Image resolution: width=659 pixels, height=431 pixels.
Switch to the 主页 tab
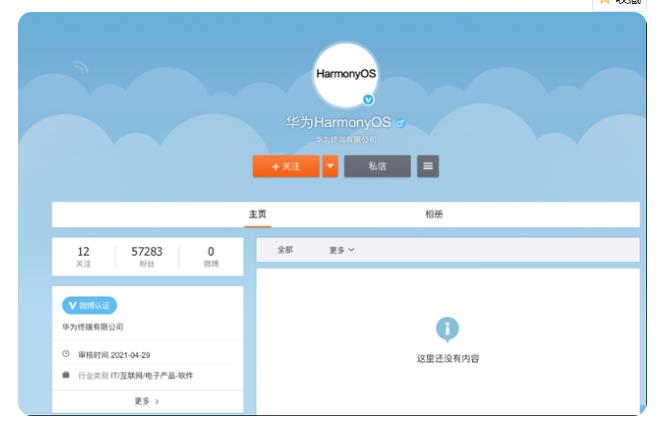point(258,214)
